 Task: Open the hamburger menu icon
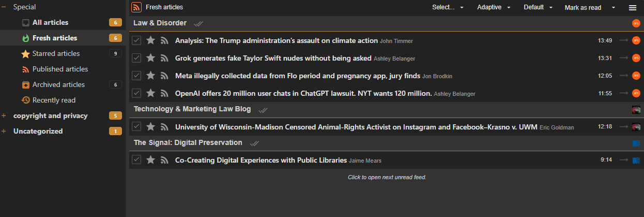[632, 8]
